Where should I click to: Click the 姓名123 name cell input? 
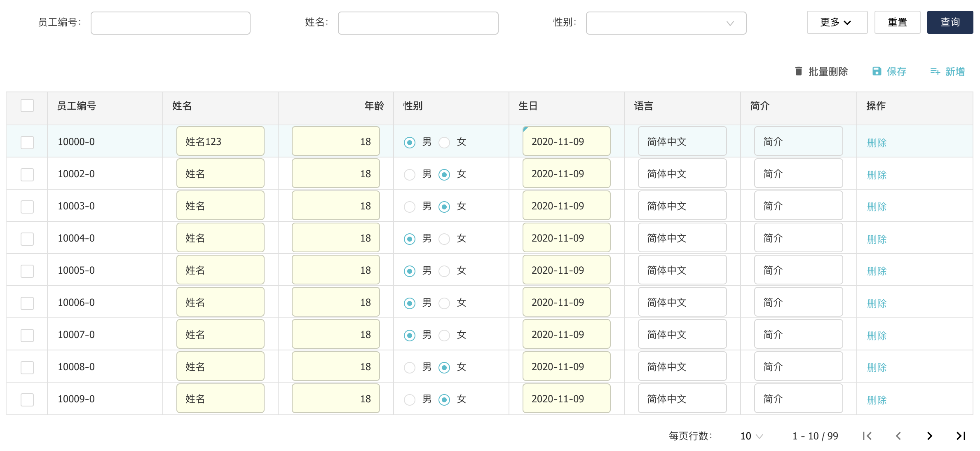point(220,141)
